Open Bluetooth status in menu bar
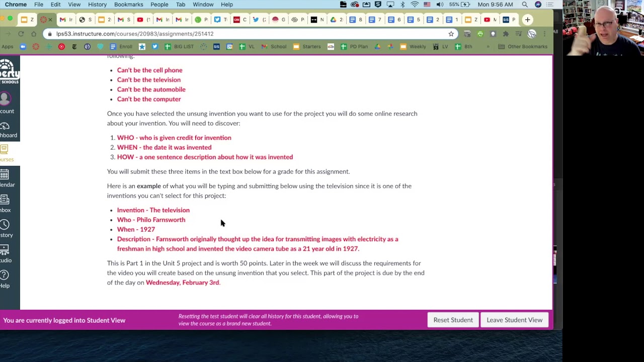Image resolution: width=644 pixels, height=362 pixels. [403, 5]
